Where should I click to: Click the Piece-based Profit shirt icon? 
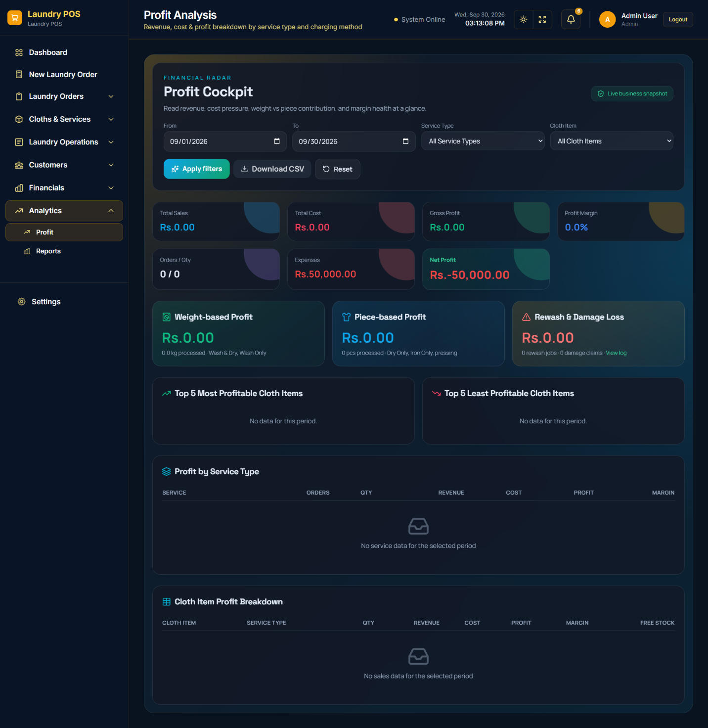point(347,317)
